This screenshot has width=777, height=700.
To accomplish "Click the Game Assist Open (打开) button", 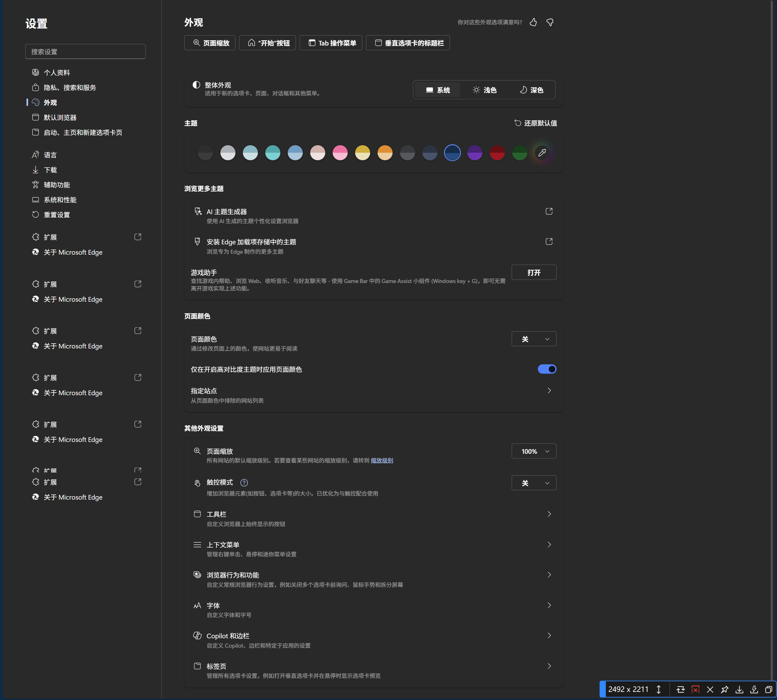I will click(x=534, y=272).
